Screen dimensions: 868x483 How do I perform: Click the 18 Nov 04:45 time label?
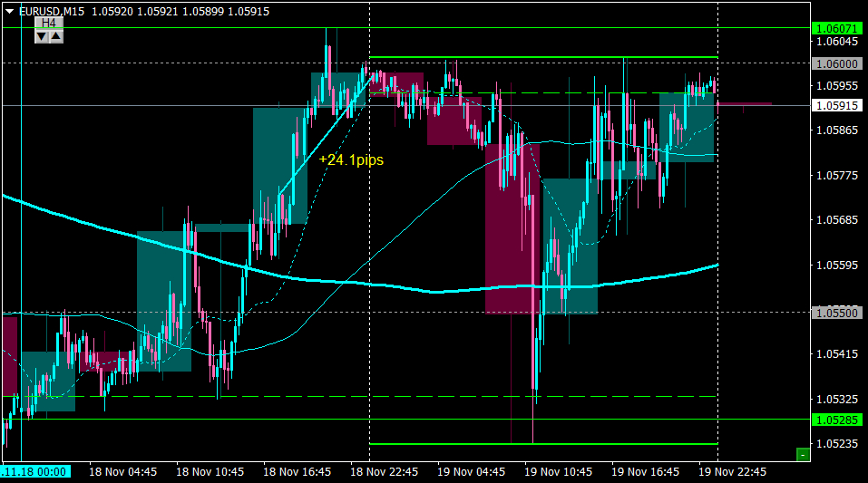123,472
